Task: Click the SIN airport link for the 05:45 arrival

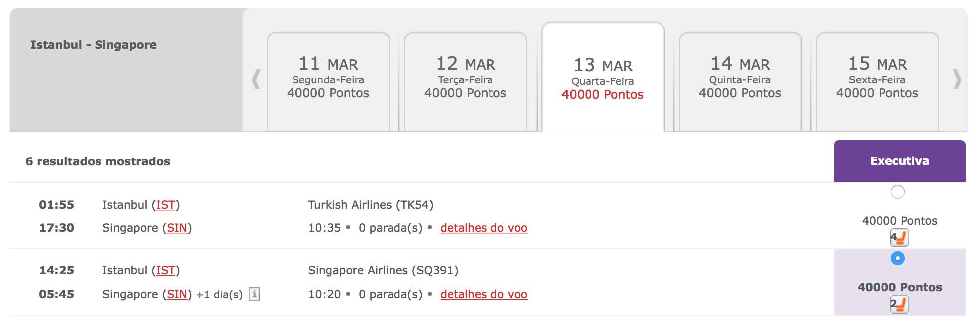Action: pos(177,294)
